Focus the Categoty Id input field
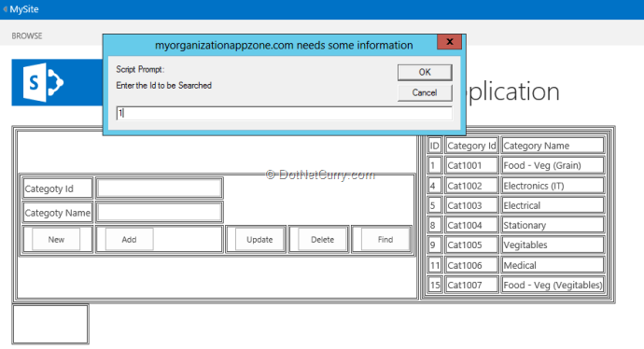 click(x=160, y=188)
